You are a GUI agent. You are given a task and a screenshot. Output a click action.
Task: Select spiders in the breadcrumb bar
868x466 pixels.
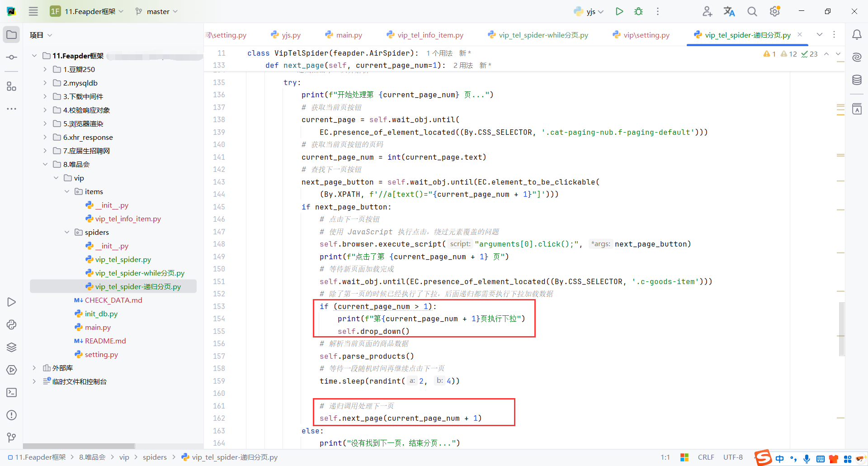pyautogui.click(x=155, y=457)
